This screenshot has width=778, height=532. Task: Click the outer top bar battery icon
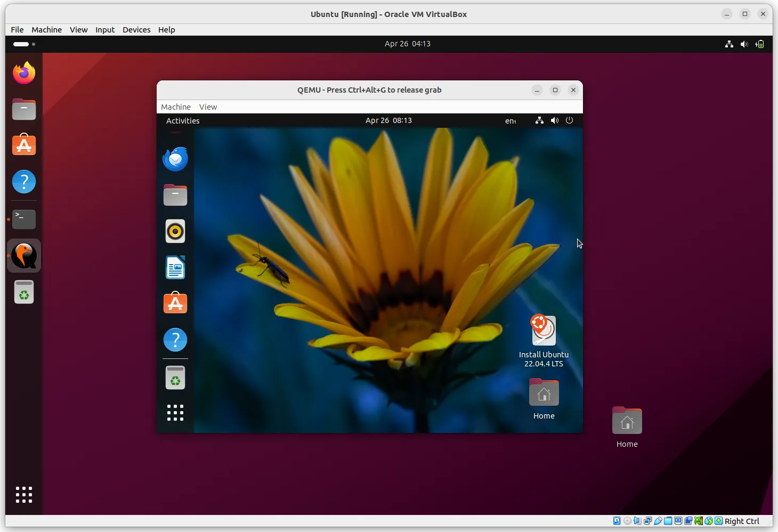tap(760, 44)
